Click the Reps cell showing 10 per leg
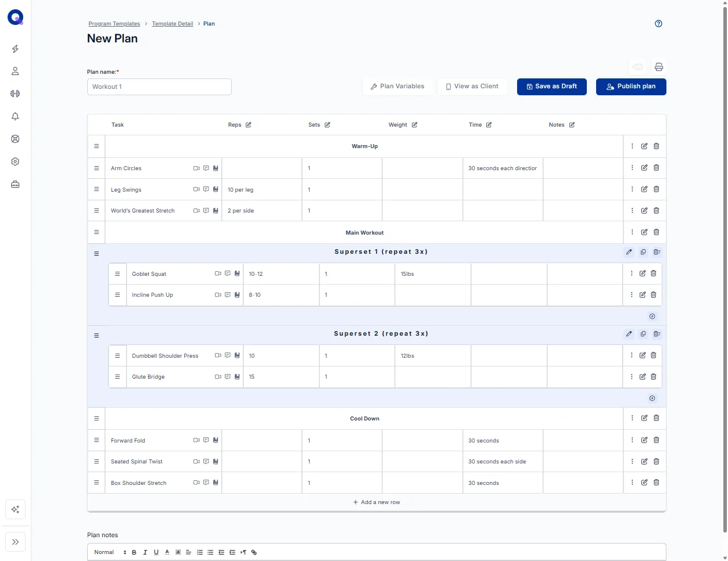728x561 pixels. tap(262, 190)
